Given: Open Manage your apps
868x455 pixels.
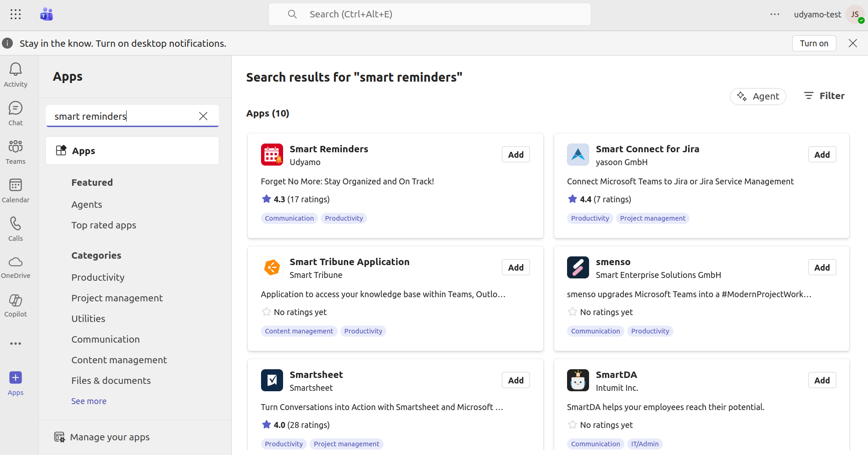Looking at the screenshot, I should (110, 437).
